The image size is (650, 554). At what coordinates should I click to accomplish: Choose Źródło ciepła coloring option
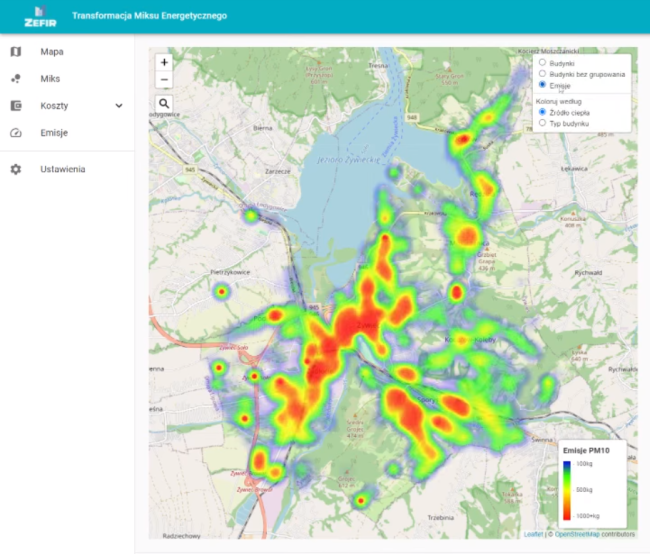pos(542,112)
